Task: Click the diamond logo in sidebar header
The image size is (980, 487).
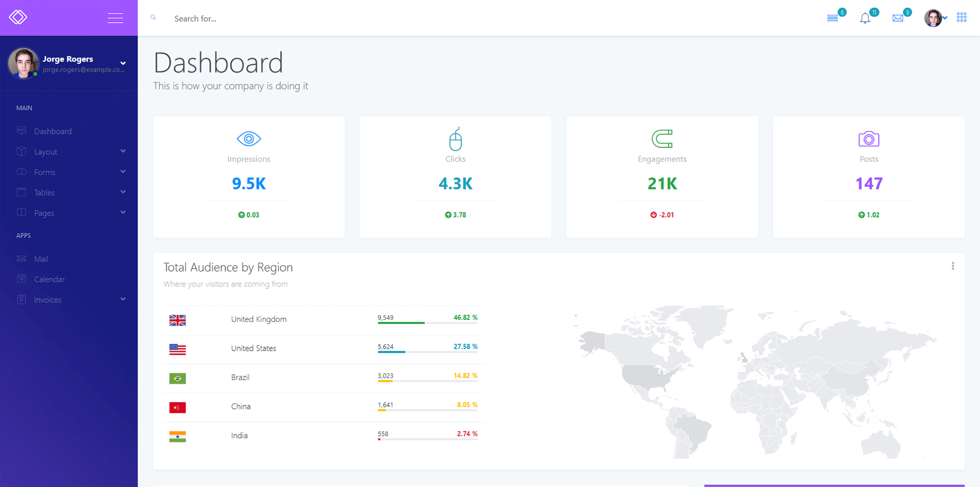Action: tap(18, 17)
